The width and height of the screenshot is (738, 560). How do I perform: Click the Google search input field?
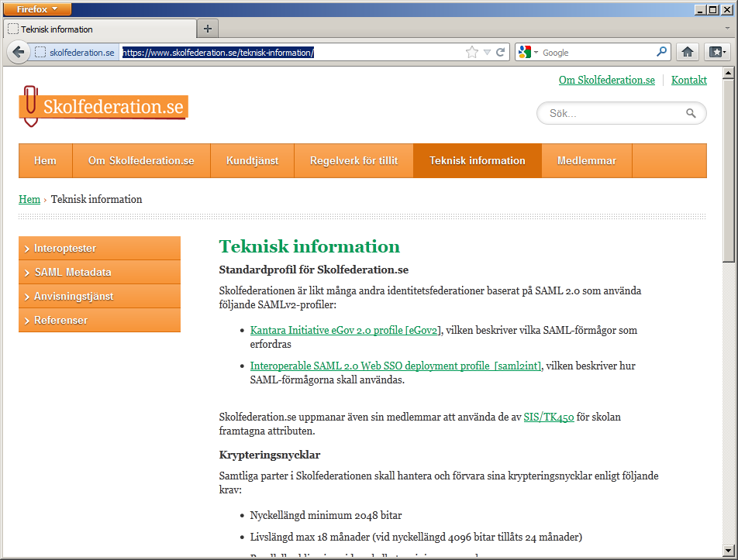[x=598, y=53]
